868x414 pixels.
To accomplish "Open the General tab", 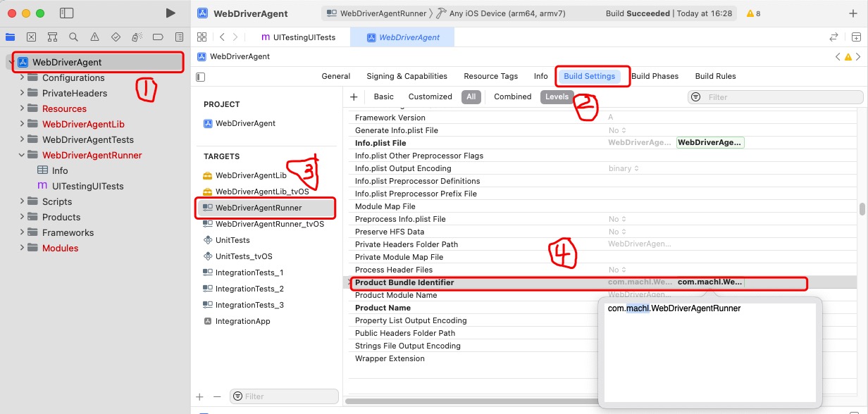I will coord(336,76).
